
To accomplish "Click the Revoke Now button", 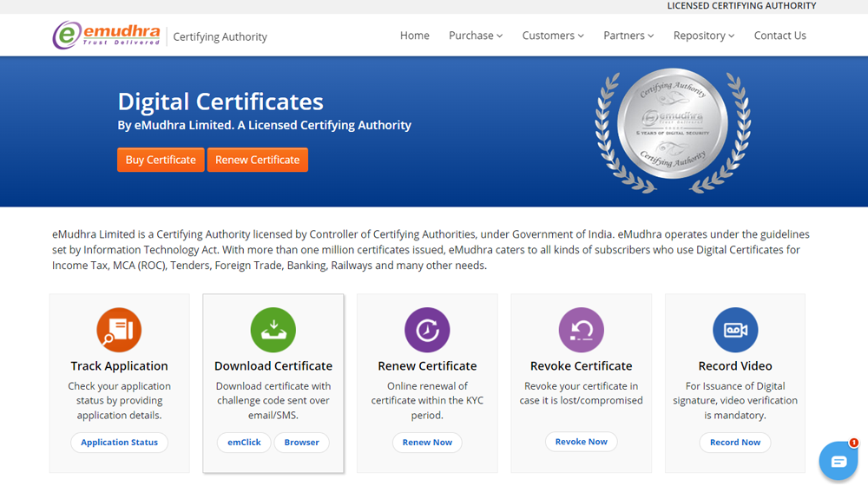I will click(x=581, y=442).
